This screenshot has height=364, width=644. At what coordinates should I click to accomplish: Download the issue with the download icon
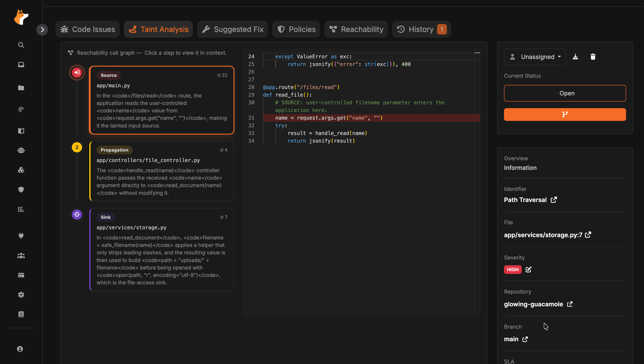click(x=575, y=57)
